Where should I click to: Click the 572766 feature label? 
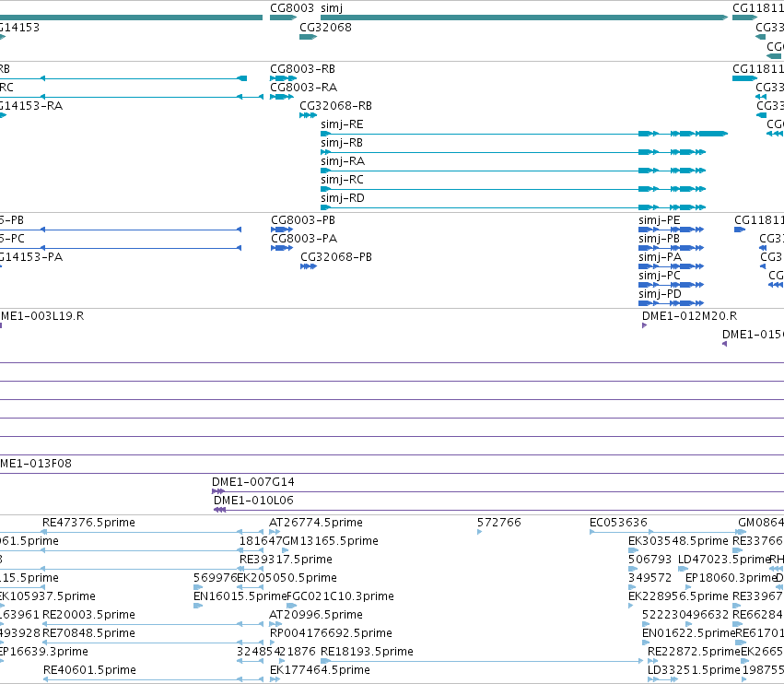pos(499,523)
